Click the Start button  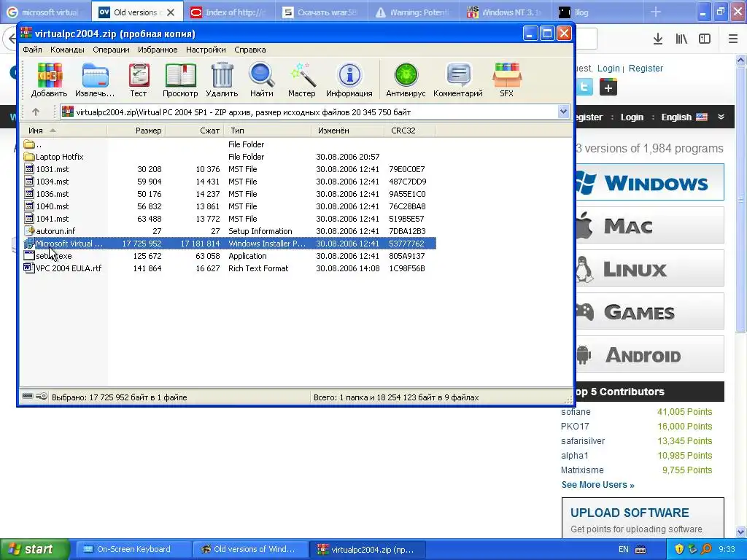34,549
